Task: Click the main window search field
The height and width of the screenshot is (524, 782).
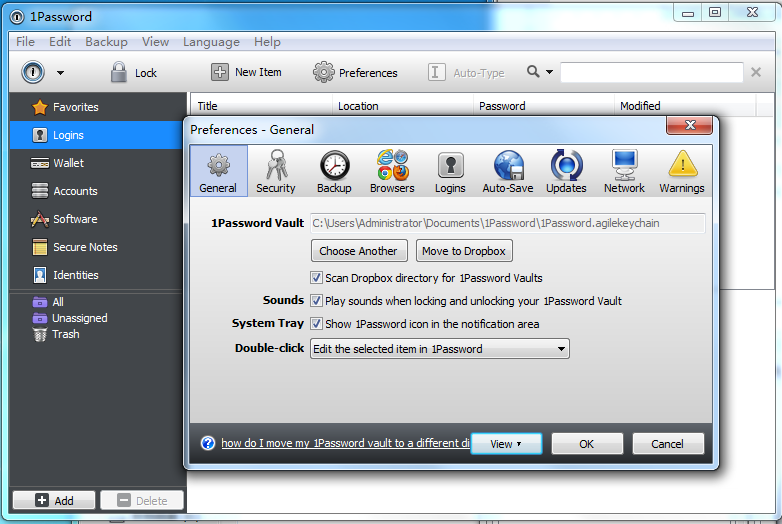Action: pos(651,72)
